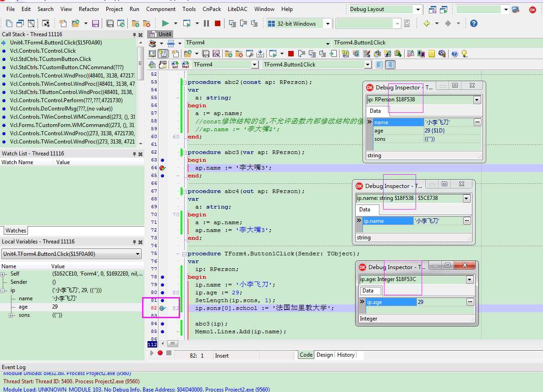
Task: Switch to the History tab
Action: (x=346, y=355)
